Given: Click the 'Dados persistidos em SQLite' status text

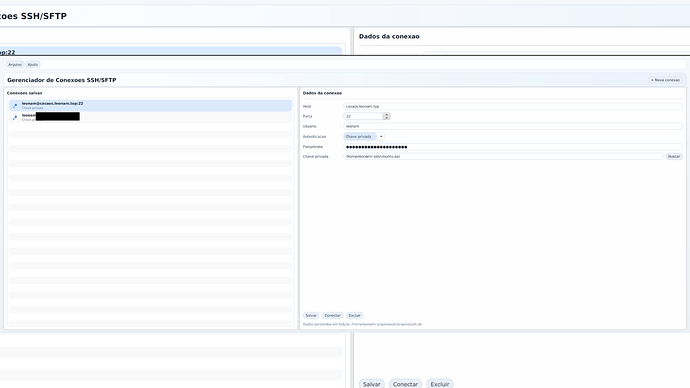Looking at the screenshot, I should coord(362,324).
